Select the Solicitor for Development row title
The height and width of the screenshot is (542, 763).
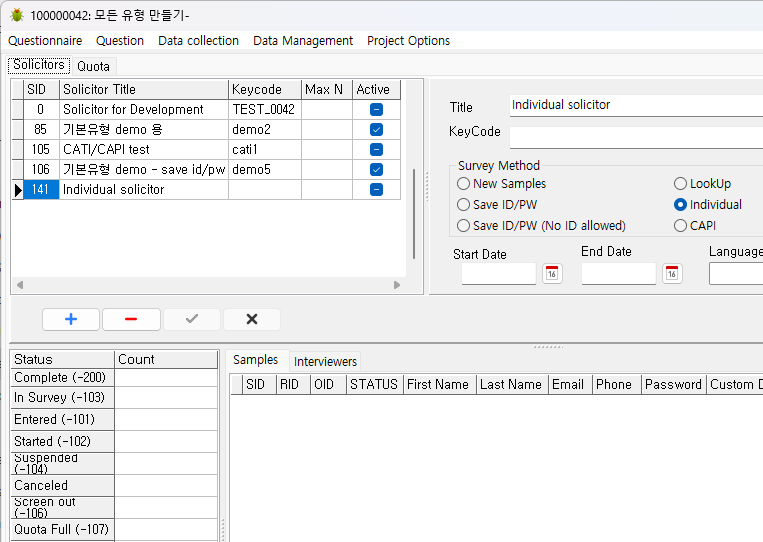144,109
